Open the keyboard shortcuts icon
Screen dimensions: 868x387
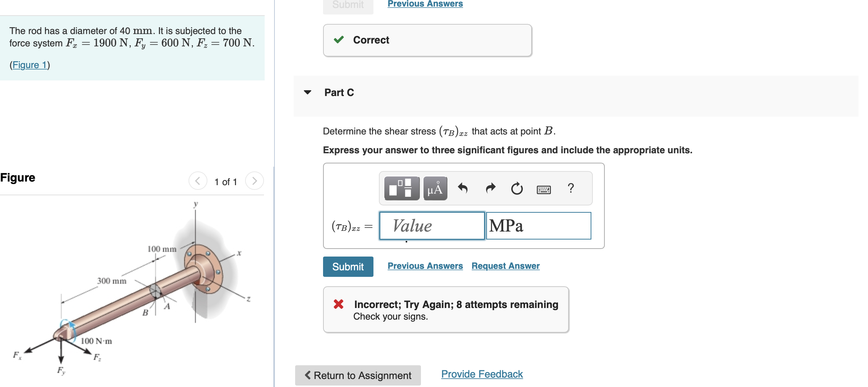pos(543,189)
